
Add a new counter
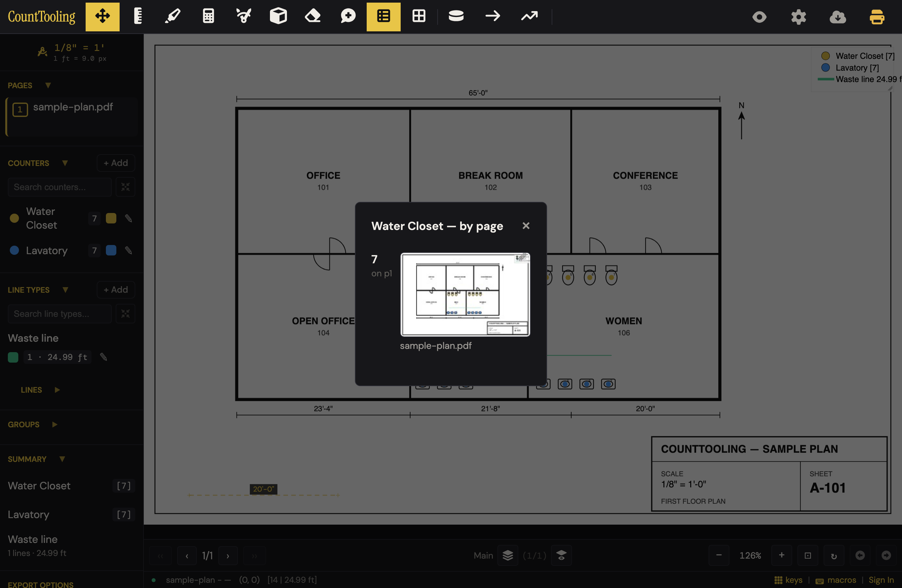[x=116, y=163]
